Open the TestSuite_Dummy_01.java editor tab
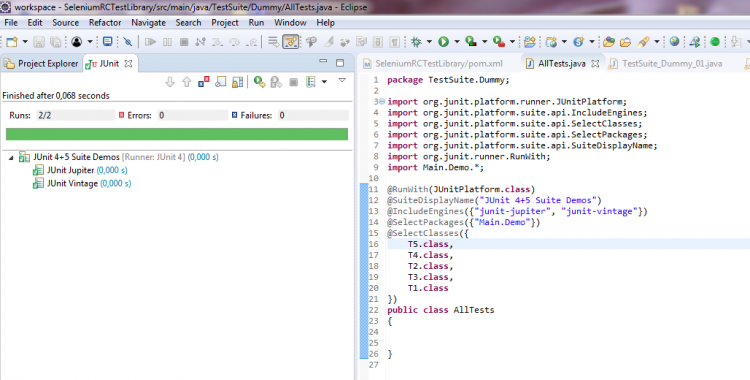Viewport: 750px width, 380px height. click(x=672, y=63)
